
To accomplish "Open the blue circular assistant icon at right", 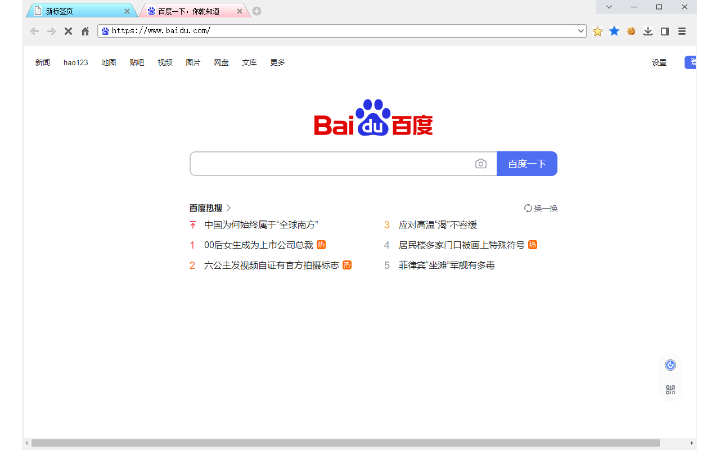I will click(670, 365).
